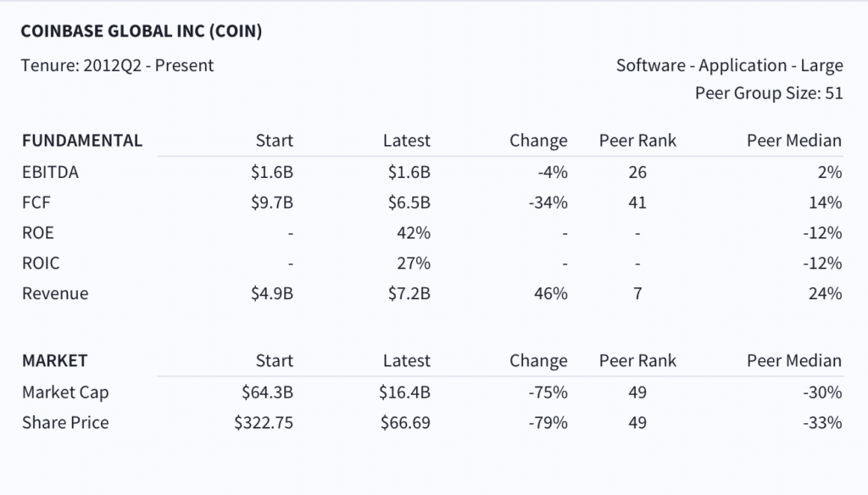Click the FCF row label
This screenshot has width=868, height=495.
point(36,203)
